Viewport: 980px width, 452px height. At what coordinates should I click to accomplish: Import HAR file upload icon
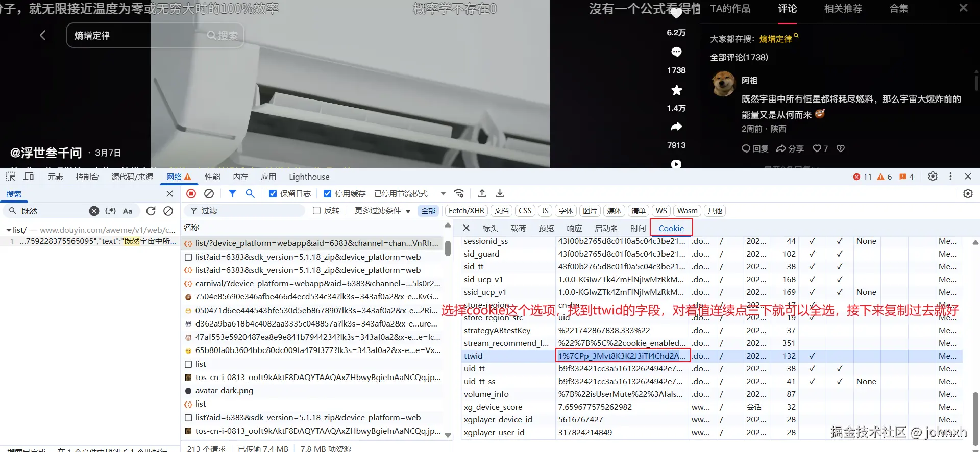tap(482, 193)
